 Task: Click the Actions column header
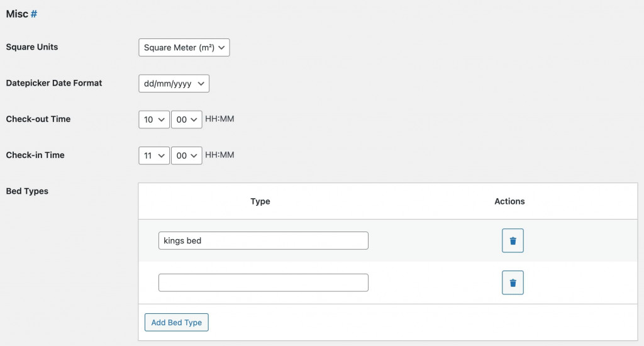pyautogui.click(x=509, y=201)
